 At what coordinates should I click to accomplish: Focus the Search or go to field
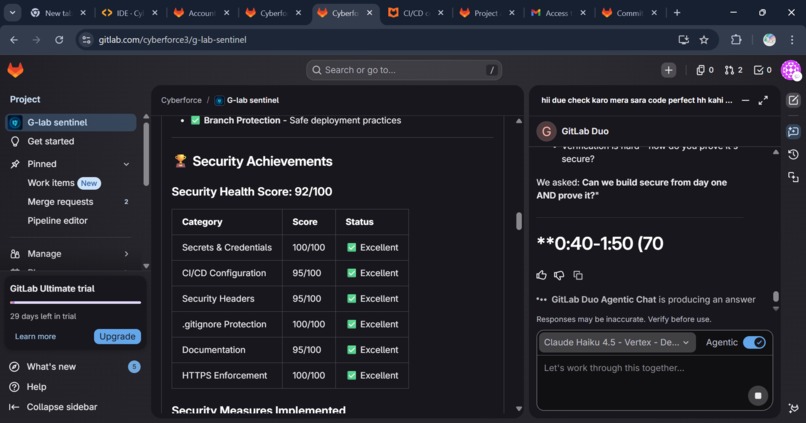coord(404,70)
